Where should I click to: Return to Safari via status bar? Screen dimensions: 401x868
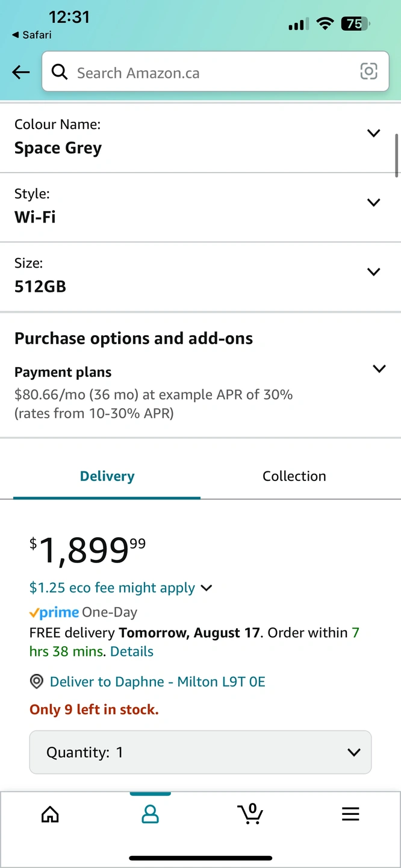(x=32, y=35)
